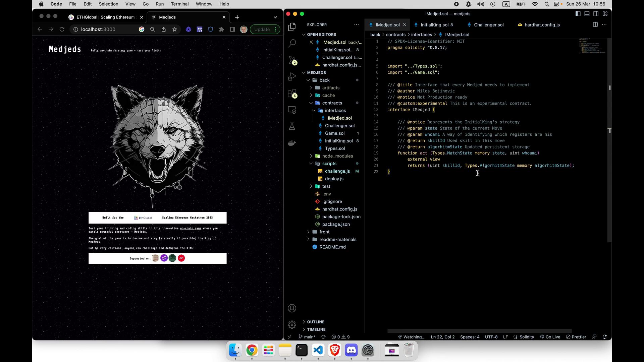Screen dimensions: 644x362
Task: Open the Docker view in activity bar
Action: tap(292, 143)
